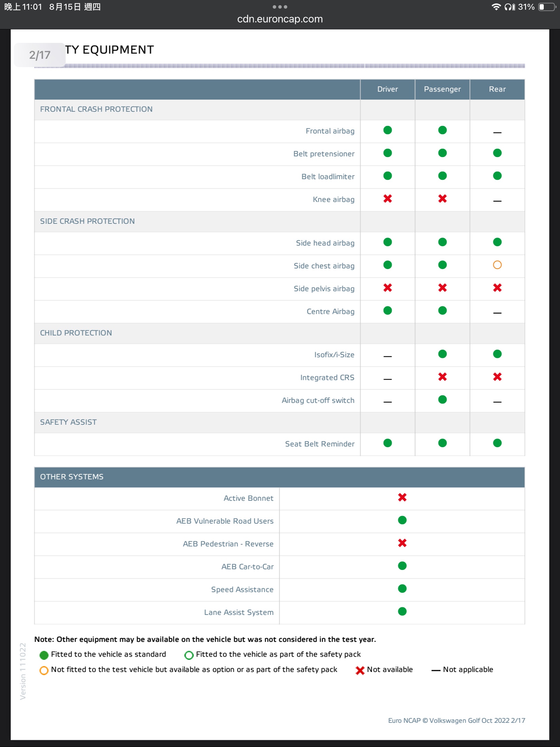
Task: Click the Belt pretensioner rear green dot
Action: click(497, 153)
